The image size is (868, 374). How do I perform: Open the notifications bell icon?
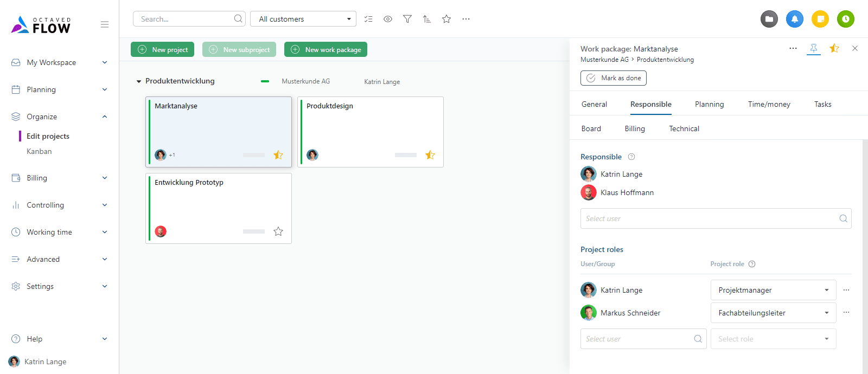pos(795,19)
